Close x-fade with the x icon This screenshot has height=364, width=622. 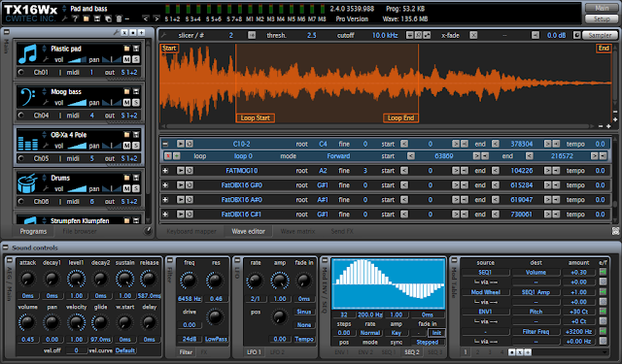(x=473, y=35)
